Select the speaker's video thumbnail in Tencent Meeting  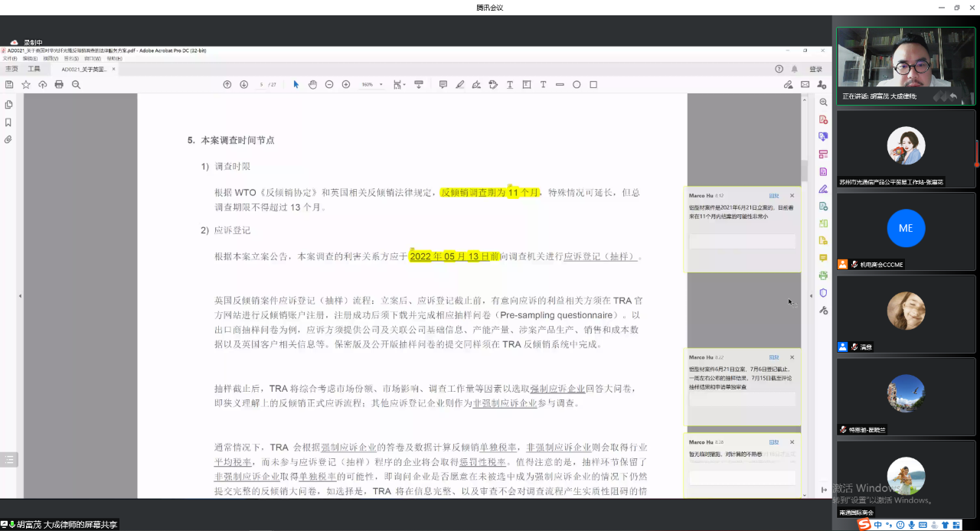pyautogui.click(x=906, y=66)
